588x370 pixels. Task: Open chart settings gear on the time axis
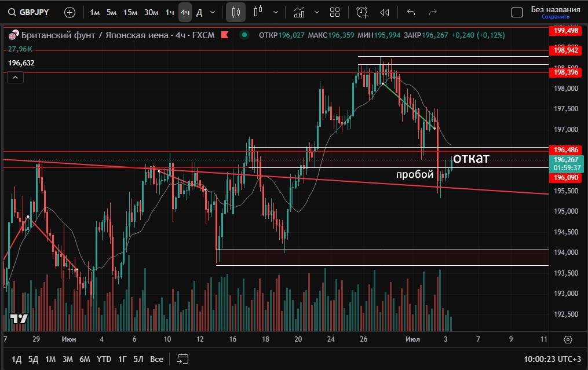click(568, 339)
